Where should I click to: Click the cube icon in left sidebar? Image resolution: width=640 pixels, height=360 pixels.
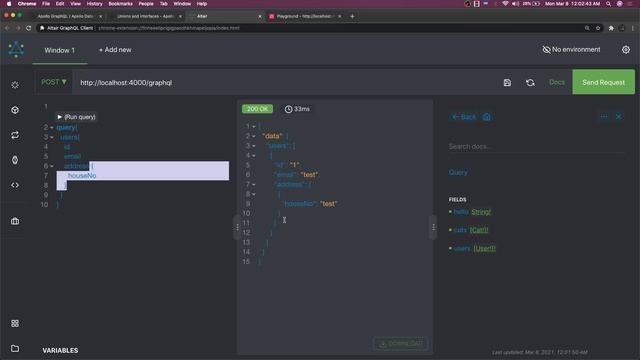tap(15, 110)
